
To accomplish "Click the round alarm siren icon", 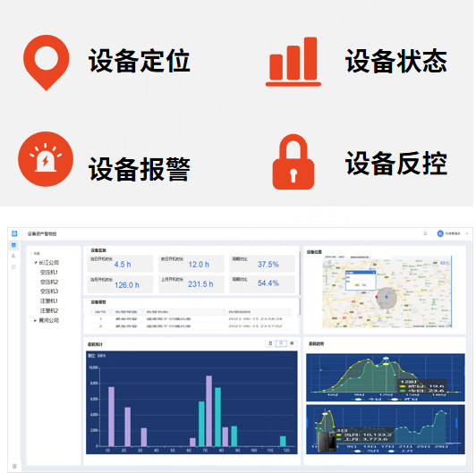I will pyautogui.click(x=46, y=158).
